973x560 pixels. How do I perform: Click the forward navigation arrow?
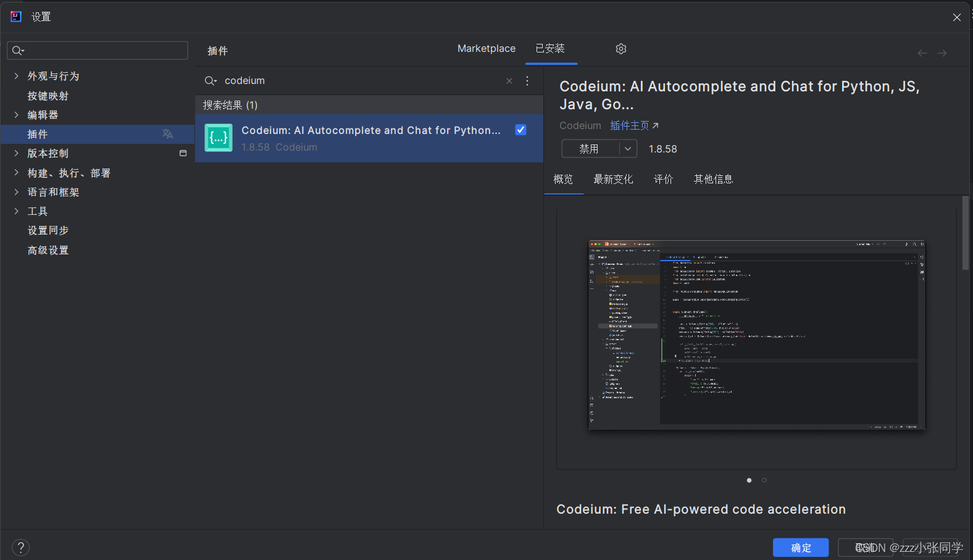click(942, 53)
